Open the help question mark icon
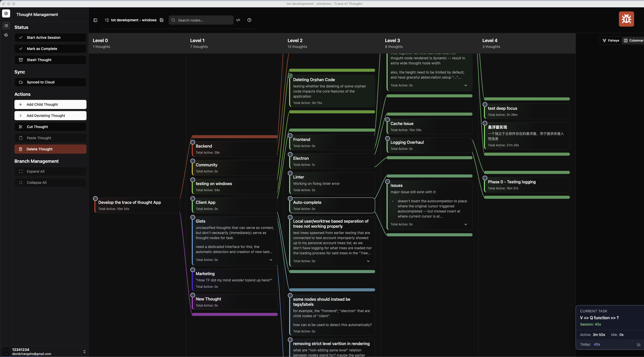 click(249, 20)
